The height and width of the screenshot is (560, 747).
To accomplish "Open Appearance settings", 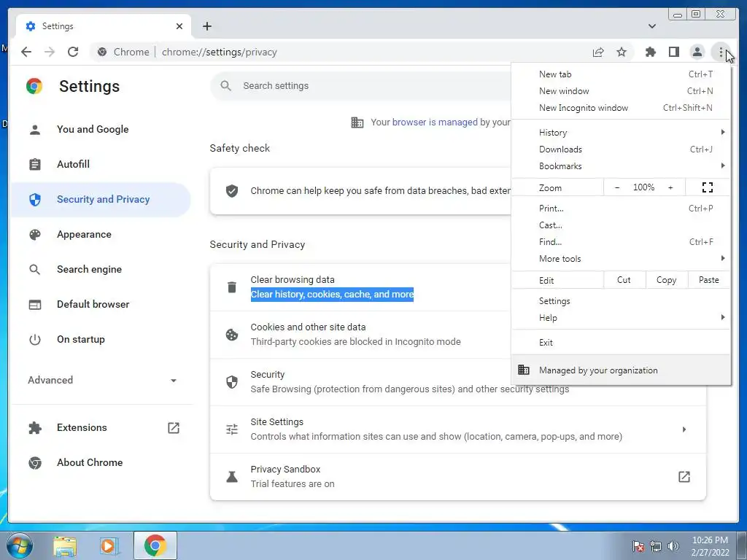I will 101,234.
